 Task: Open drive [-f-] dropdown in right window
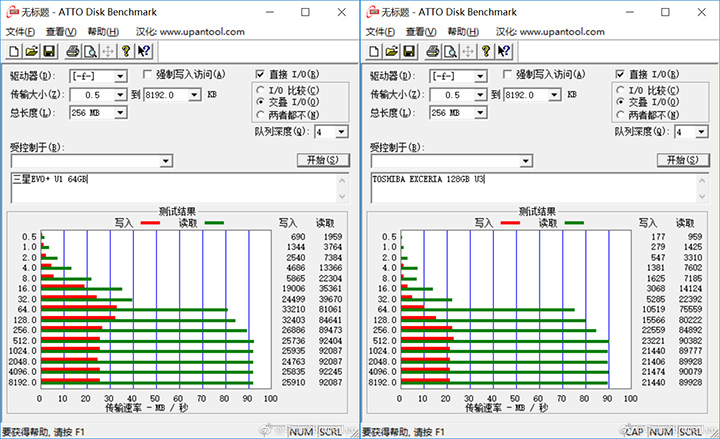[480, 76]
